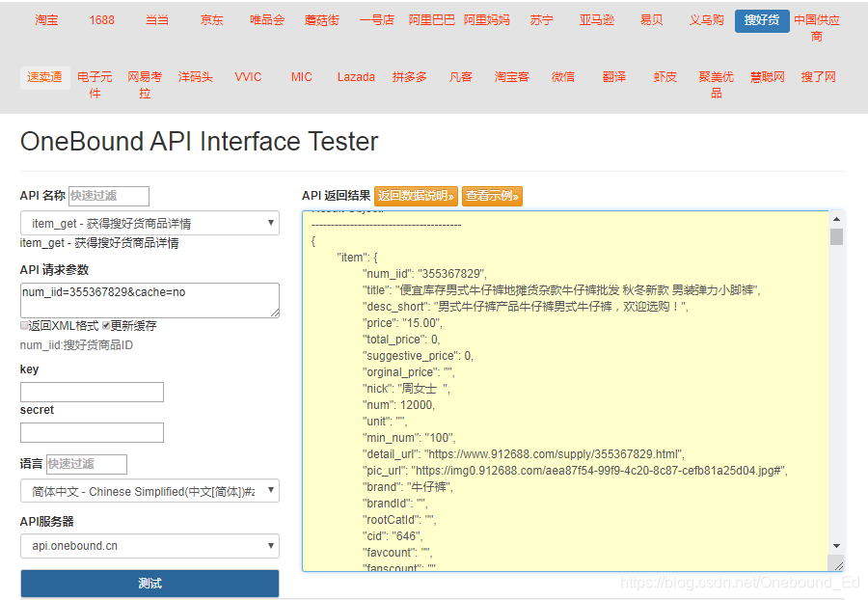This screenshot has height=600, width=868.
Task: Switch to the 1688 tab
Action: (x=102, y=20)
